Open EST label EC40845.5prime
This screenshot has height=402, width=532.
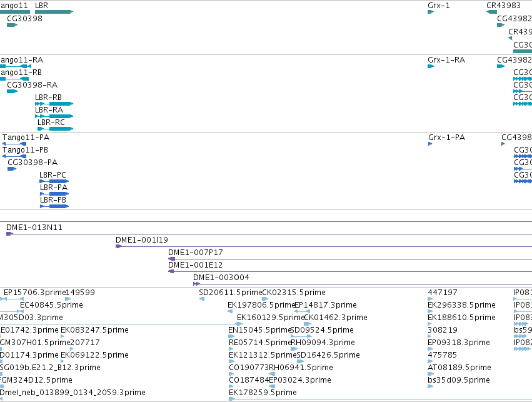coord(51,305)
